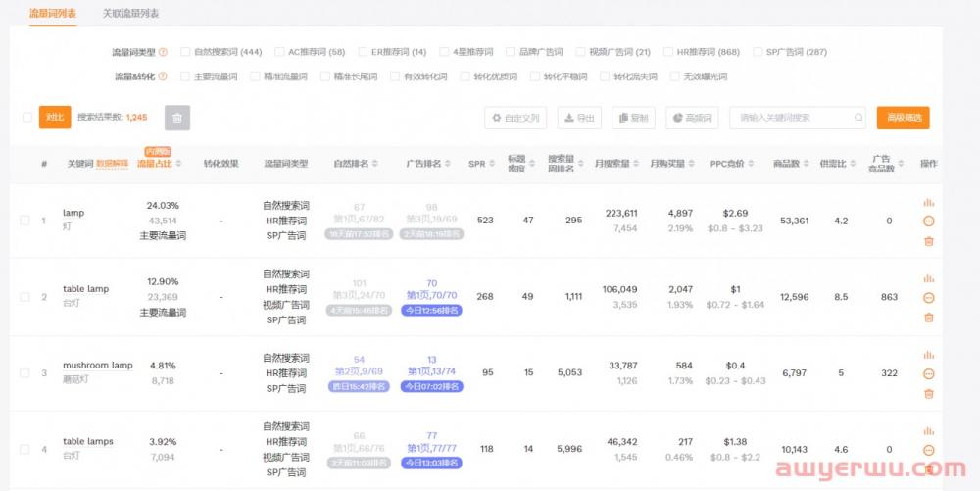Switch to the 关联流量词列表 tab
The image size is (980, 491).
pos(130,14)
